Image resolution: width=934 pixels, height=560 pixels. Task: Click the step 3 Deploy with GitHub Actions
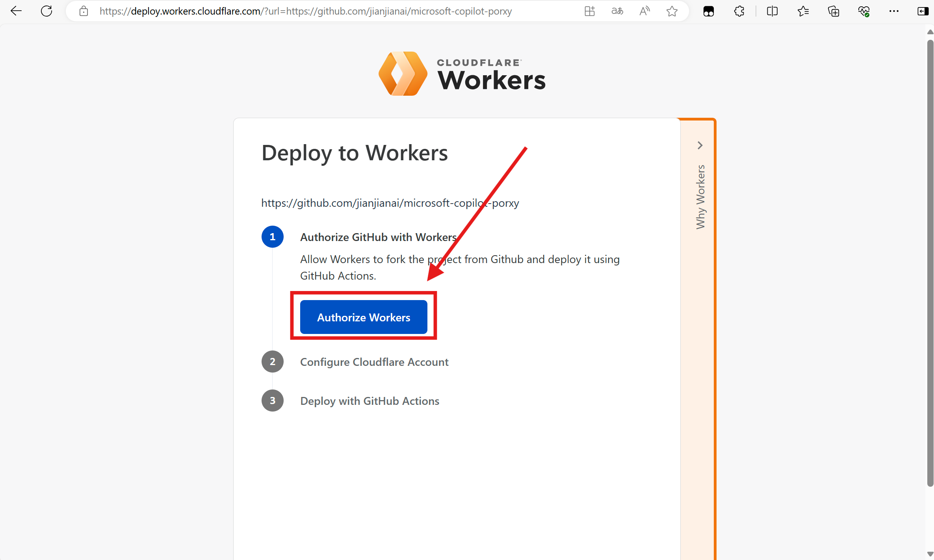pos(370,401)
